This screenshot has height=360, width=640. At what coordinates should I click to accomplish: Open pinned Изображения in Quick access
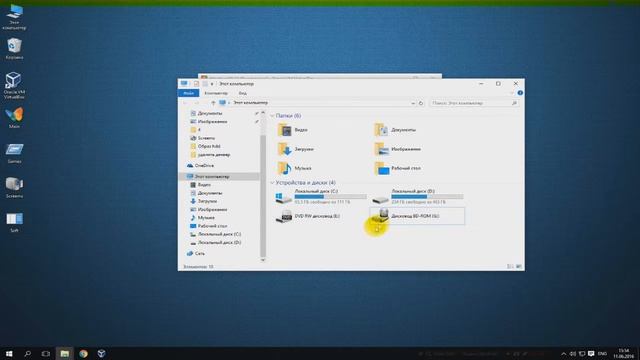point(209,122)
